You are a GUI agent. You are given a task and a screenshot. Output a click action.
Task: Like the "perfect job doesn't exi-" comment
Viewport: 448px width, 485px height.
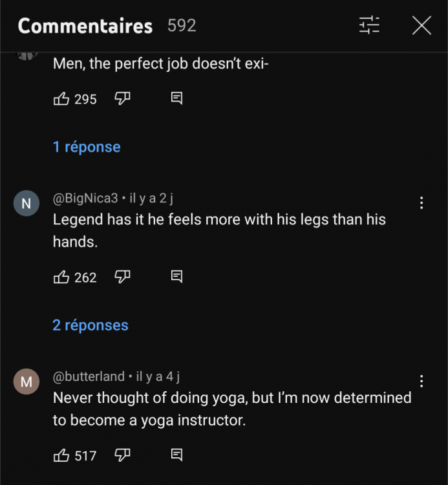(x=61, y=99)
